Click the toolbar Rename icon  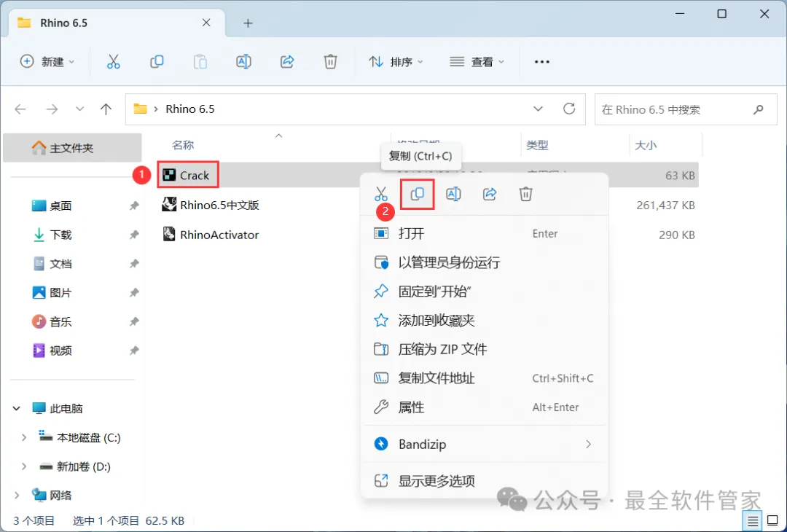(x=243, y=62)
